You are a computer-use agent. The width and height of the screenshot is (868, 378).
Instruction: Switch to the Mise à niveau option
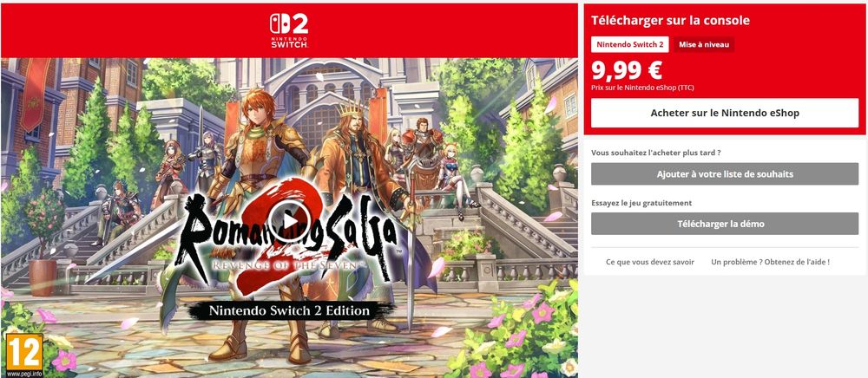click(x=704, y=45)
